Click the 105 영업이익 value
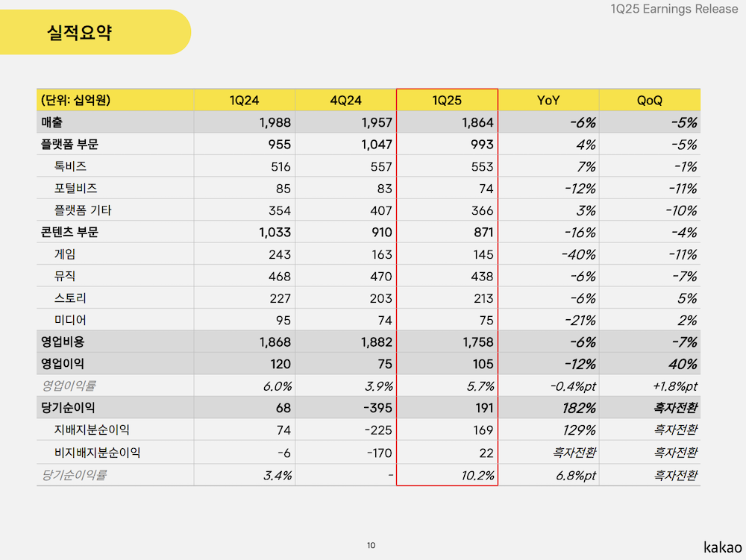 point(483,364)
